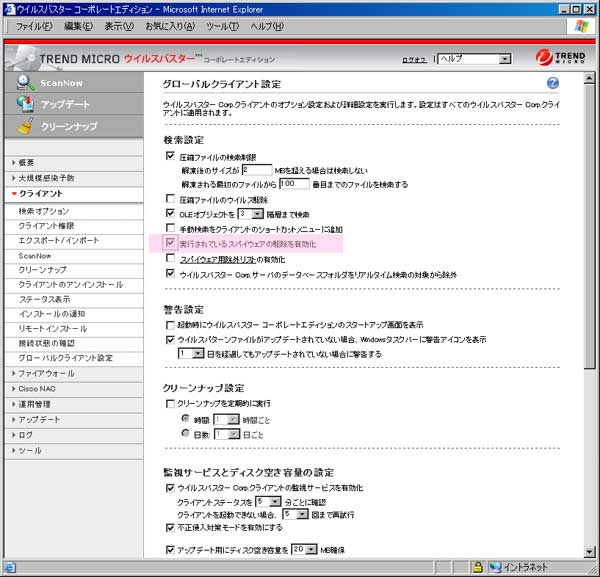Click the Windows flag logo in menu bar
Viewport: 600px width, 577px height.
pyautogui.click(x=581, y=26)
